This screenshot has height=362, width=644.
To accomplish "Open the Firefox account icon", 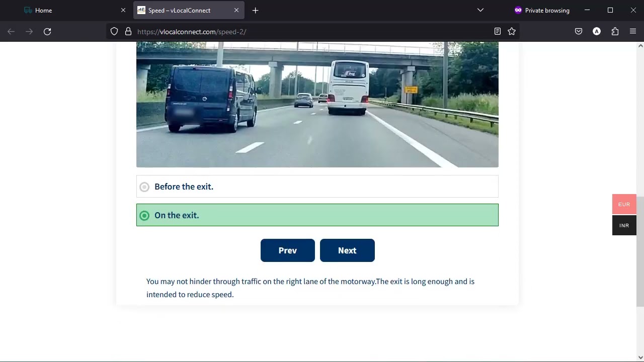I will [x=597, y=32].
